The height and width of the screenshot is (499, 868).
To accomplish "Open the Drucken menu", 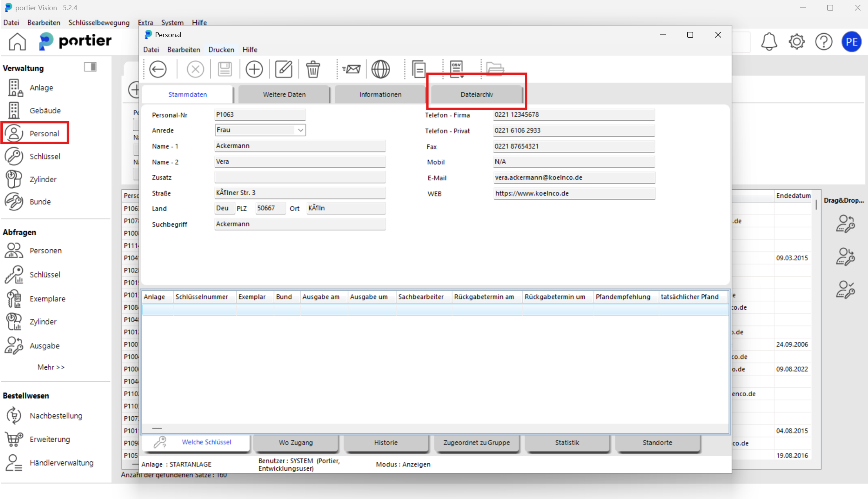I will point(221,50).
